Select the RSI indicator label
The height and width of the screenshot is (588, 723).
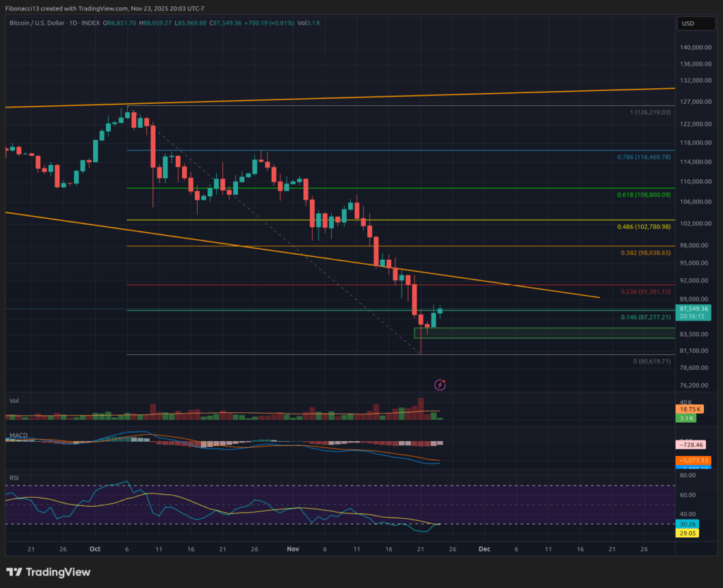point(13,478)
